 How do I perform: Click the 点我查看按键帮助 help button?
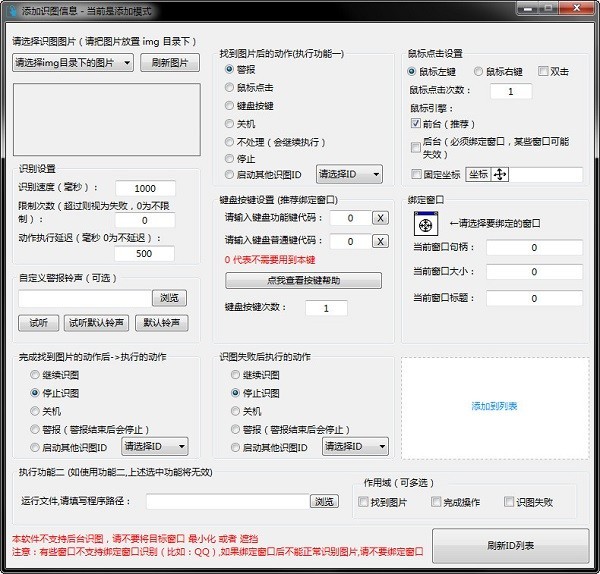tap(303, 280)
